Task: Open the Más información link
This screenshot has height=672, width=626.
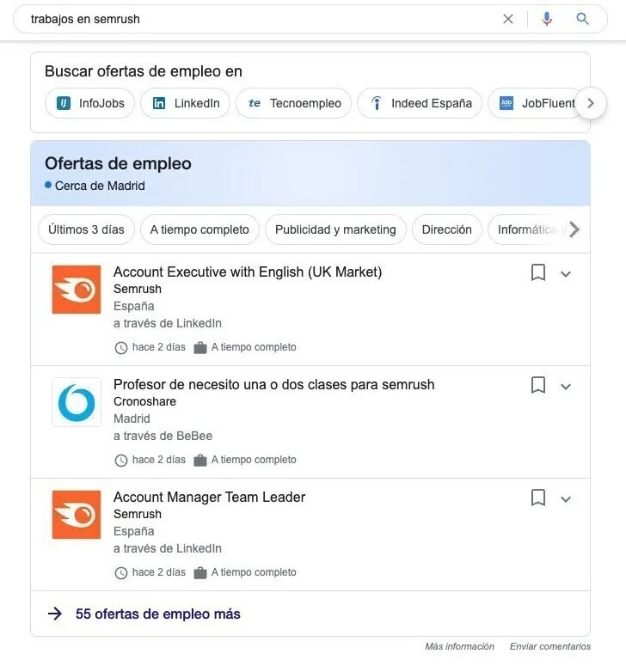Action: [460, 646]
